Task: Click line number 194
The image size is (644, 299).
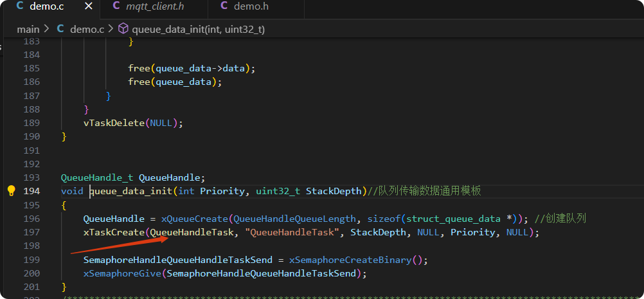Action: 31,191
